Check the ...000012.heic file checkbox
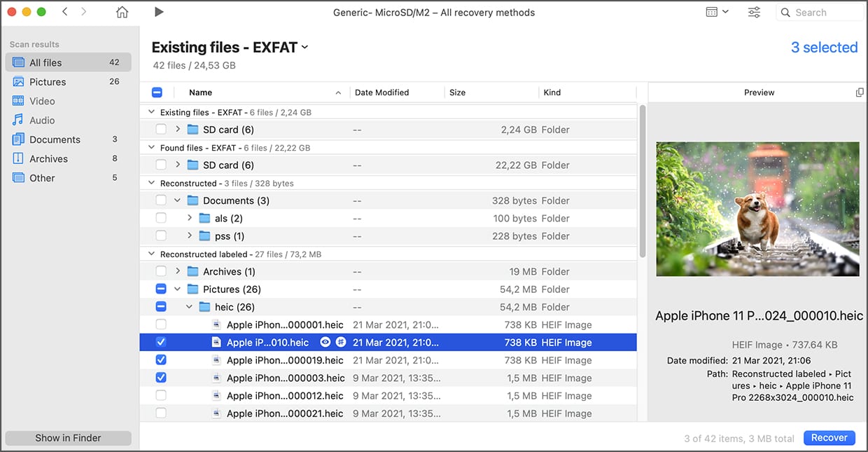This screenshot has height=452, width=868. [161, 396]
